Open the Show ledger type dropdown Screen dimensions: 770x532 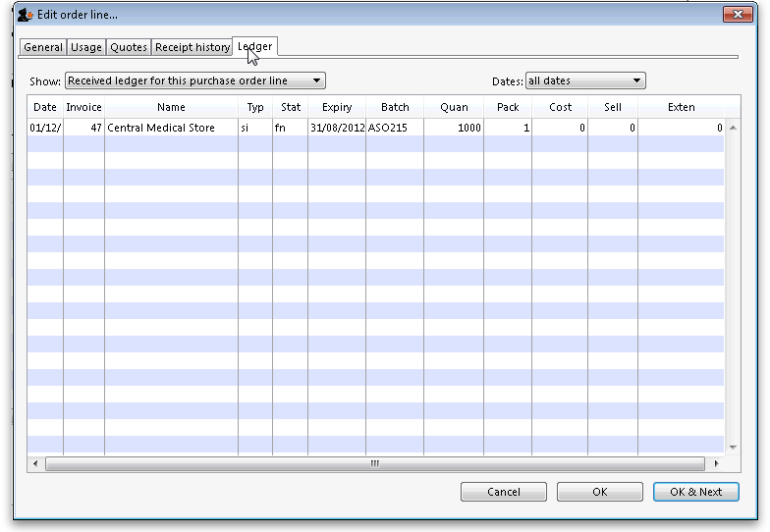[194, 80]
